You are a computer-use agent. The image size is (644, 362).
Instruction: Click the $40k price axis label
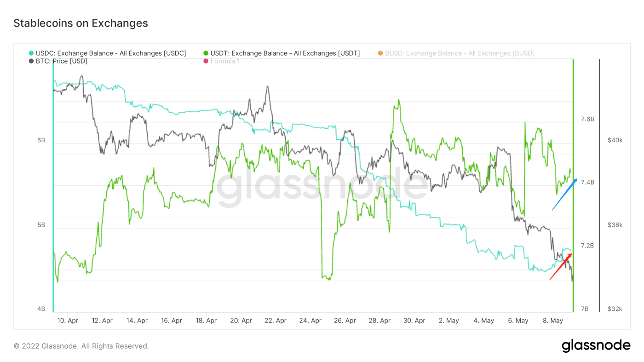615,140
